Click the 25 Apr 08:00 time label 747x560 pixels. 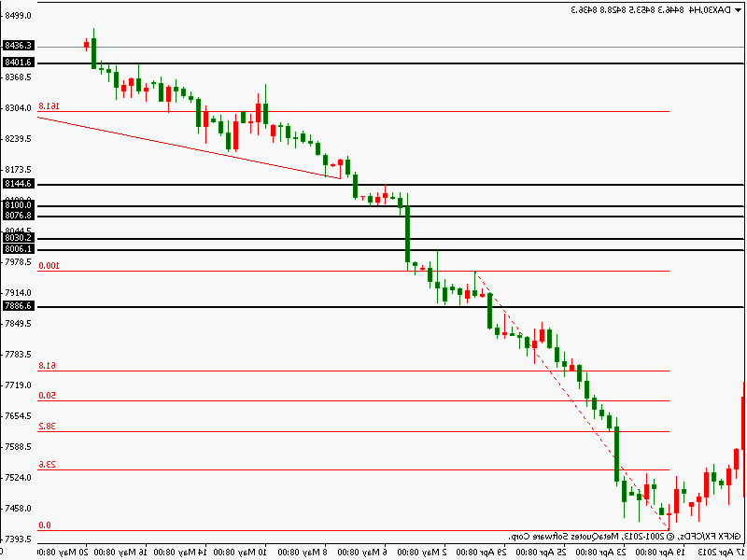[540, 553]
